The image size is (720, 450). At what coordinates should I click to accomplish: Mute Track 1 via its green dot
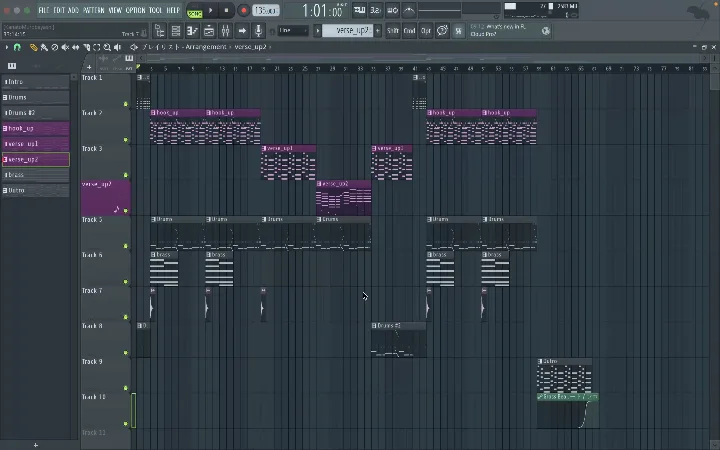[x=126, y=104]
